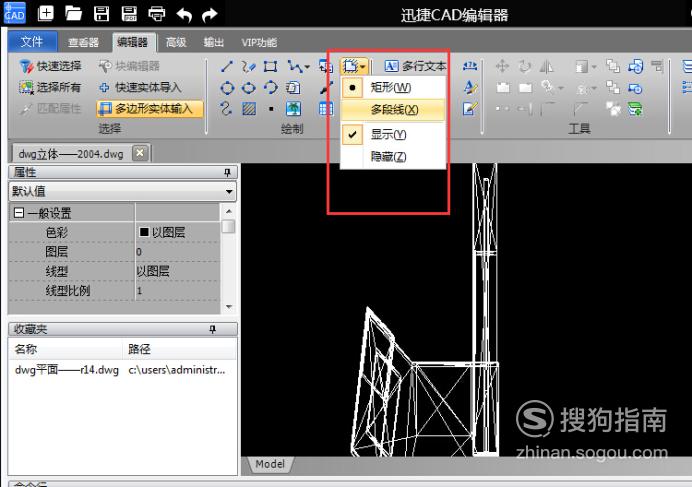Image resolution: width=692 pixels, height=487 pixels.
Task: Insert a table with the grid icon
Action: (x=326, y=108)
